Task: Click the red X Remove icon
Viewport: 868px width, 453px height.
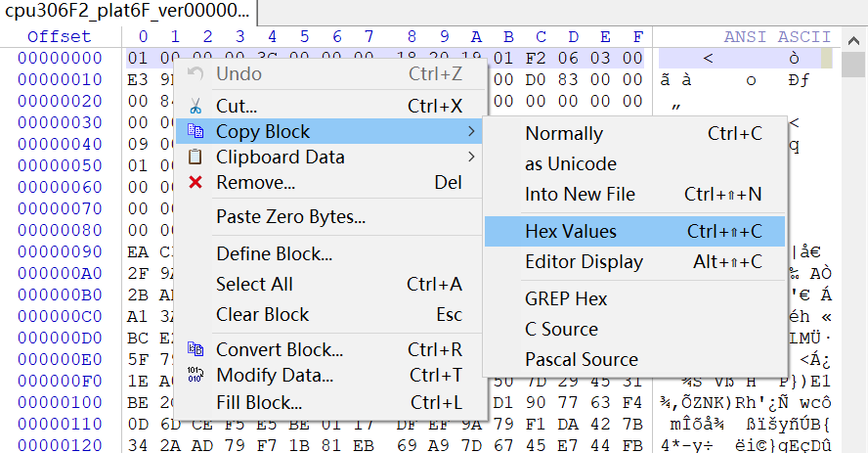Action: [x=195, y=182]
